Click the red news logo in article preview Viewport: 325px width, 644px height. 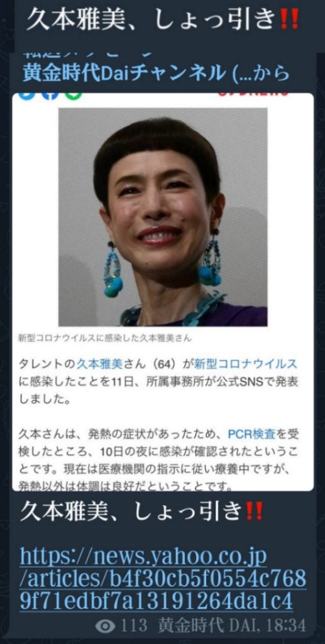(x=253, y=94)
